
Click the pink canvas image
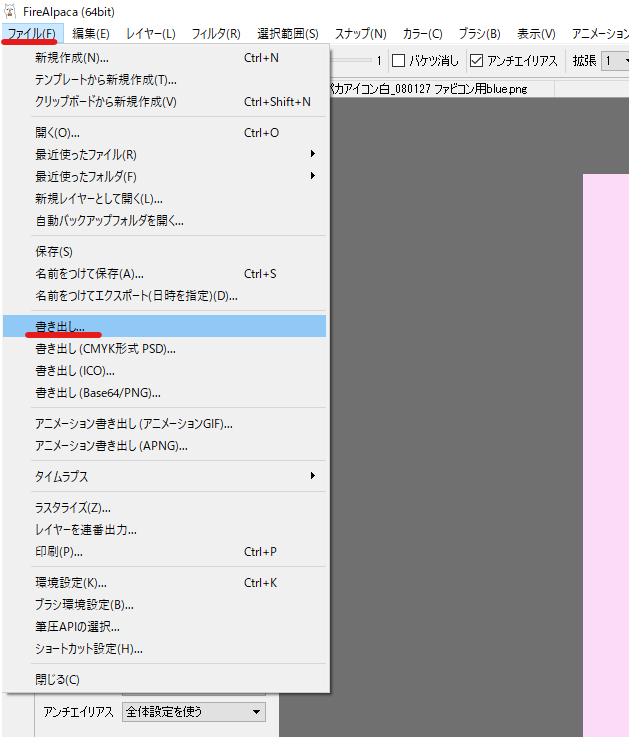[x=606, y=455]
